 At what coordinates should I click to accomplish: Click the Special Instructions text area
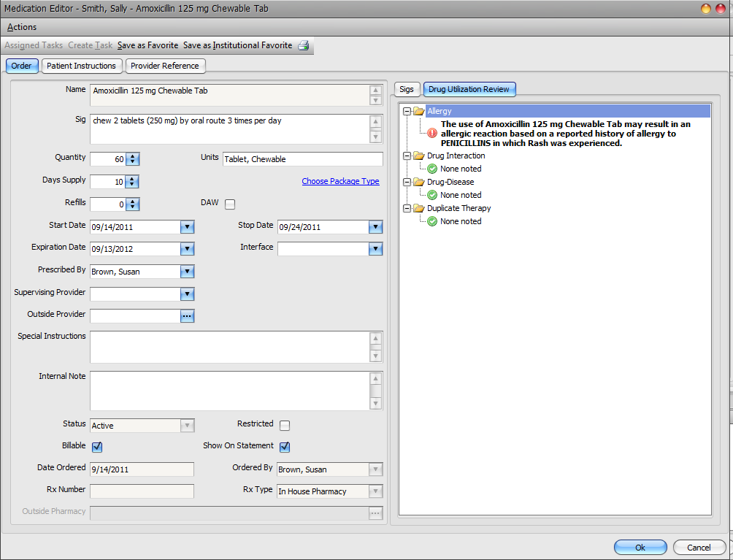pyautogui.click(x=229, y=347)
